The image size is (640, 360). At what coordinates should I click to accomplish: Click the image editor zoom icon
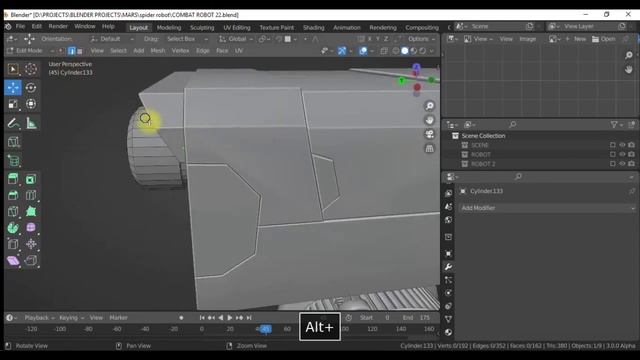coord(629,55)
